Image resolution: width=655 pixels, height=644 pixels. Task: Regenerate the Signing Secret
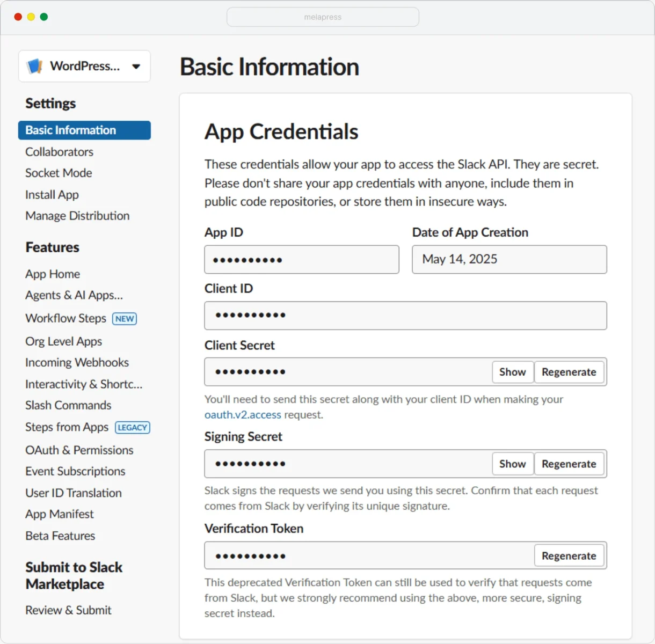tap(569, 464)
